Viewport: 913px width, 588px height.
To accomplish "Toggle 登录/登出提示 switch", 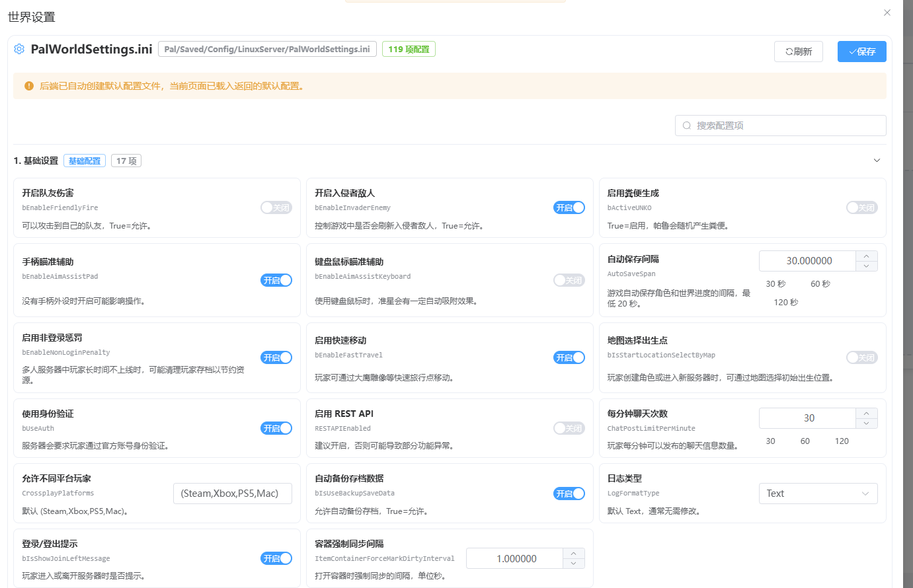I will 276,558.
